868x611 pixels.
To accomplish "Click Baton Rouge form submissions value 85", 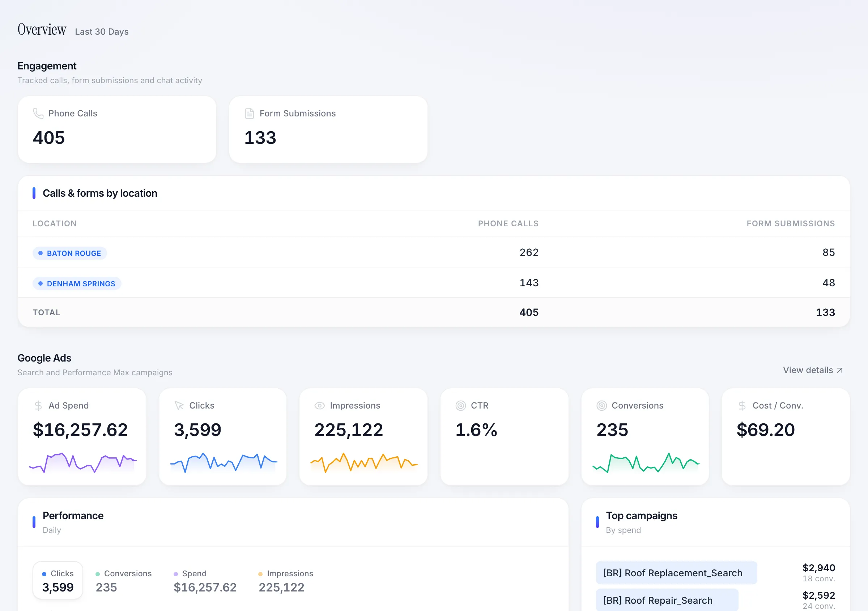I will (829, 252).
